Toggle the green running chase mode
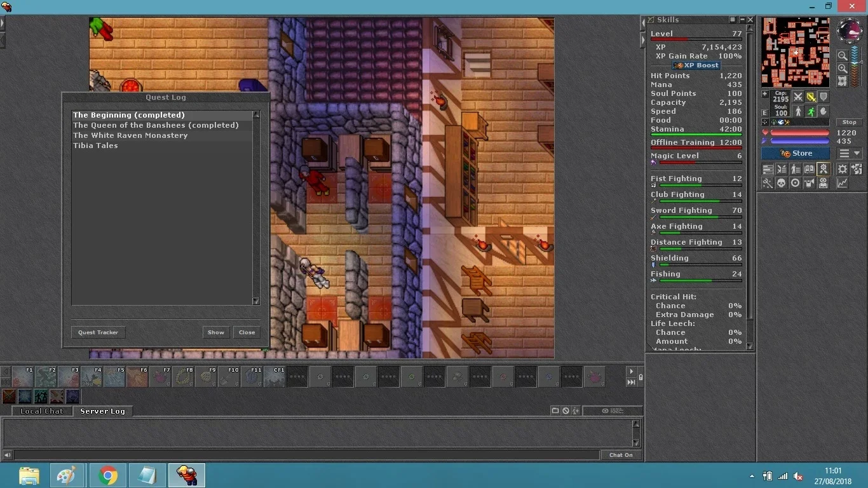This screenshot has width=868, height=488. point(811,112)
